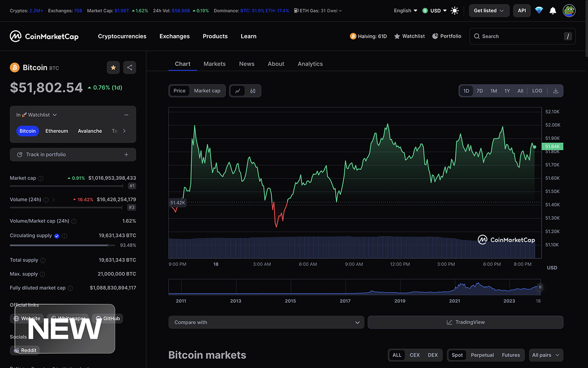
Task: Expand the In Watchlist dropdown
Action: coord(37,115)
